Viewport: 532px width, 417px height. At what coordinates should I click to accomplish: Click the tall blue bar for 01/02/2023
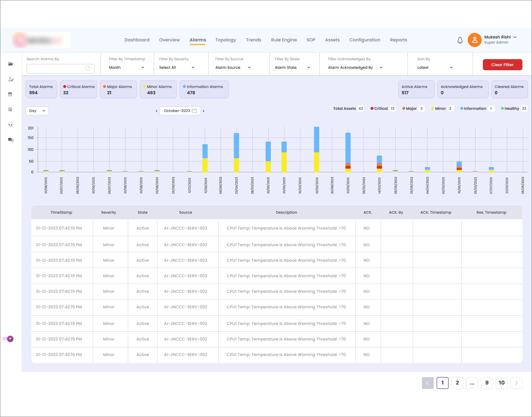pos(317,140)
